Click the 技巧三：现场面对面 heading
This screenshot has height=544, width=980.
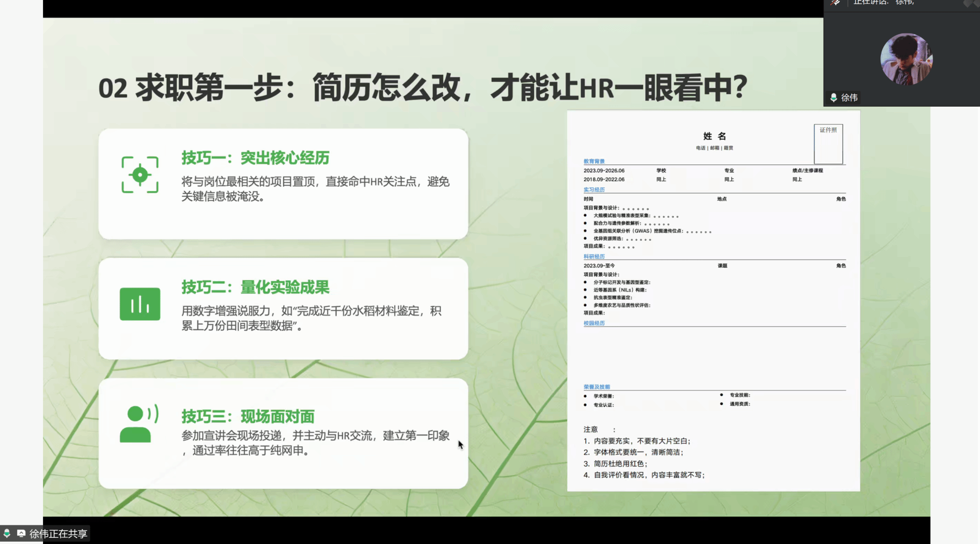247,416
